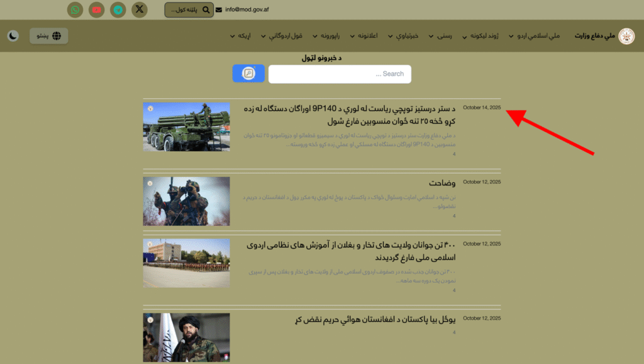
Task: Open the YouTube channel icon
Action: tap(96, 9)
